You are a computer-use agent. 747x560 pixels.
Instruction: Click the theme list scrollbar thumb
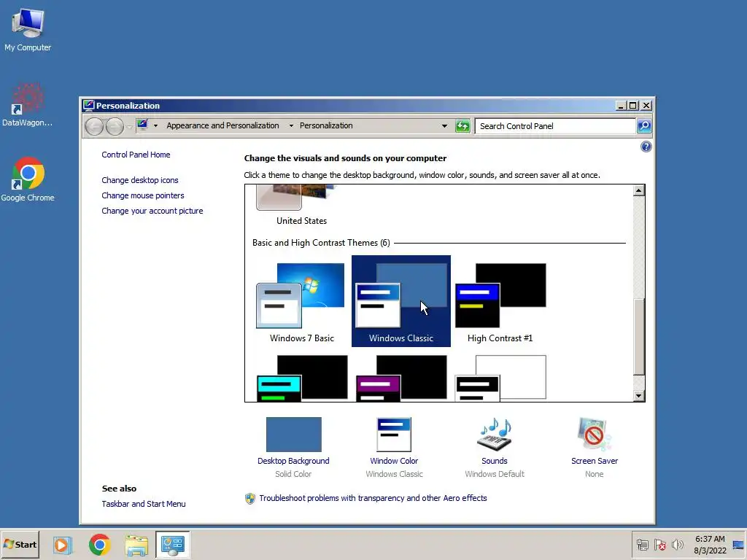pos(639,337)
